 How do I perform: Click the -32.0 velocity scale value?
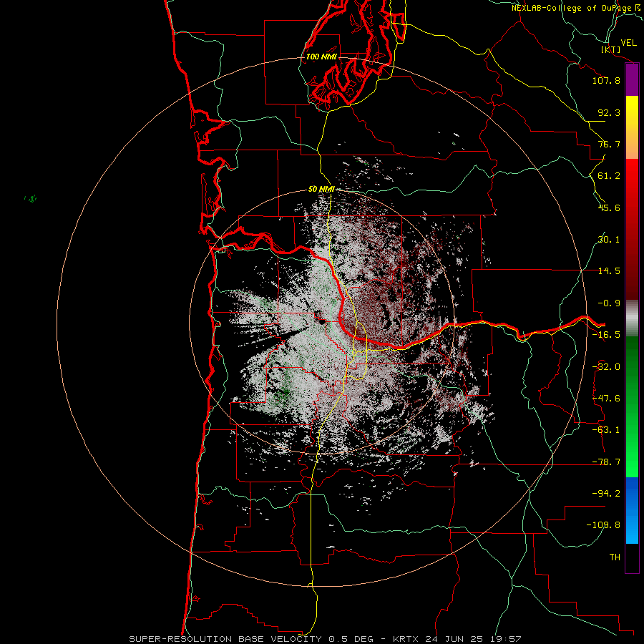(x=606, y=367)
